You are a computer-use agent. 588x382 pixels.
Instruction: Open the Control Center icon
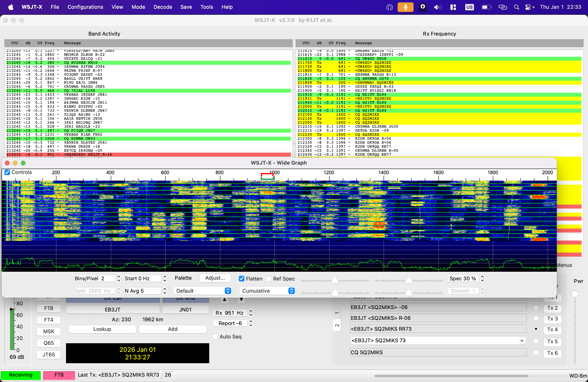[x=528, y=7]
